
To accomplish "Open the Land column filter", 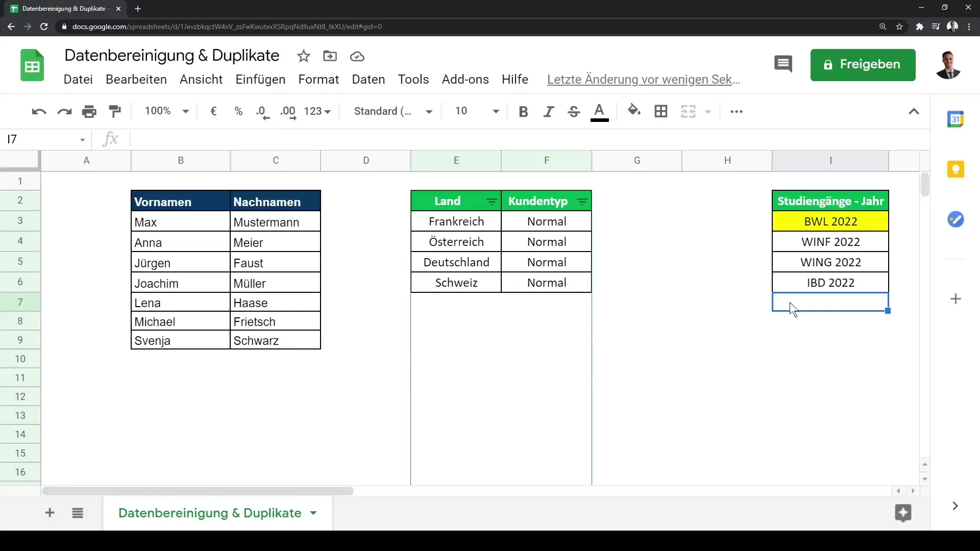I will point(492,202).
